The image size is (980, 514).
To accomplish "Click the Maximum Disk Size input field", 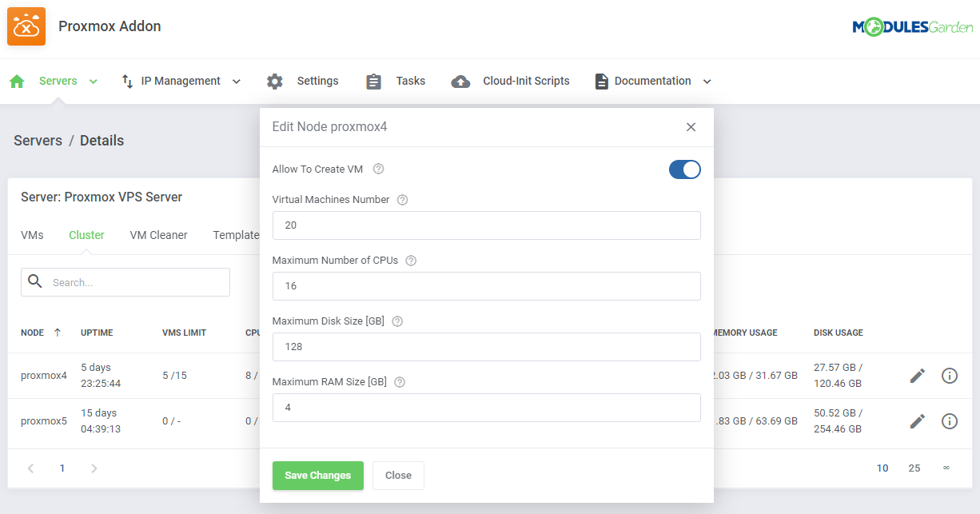I will pyautogui.click(x=486, y=347).
